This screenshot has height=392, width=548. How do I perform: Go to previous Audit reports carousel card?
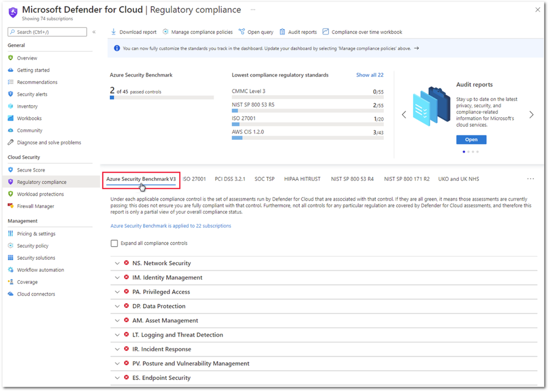(404, 115)
